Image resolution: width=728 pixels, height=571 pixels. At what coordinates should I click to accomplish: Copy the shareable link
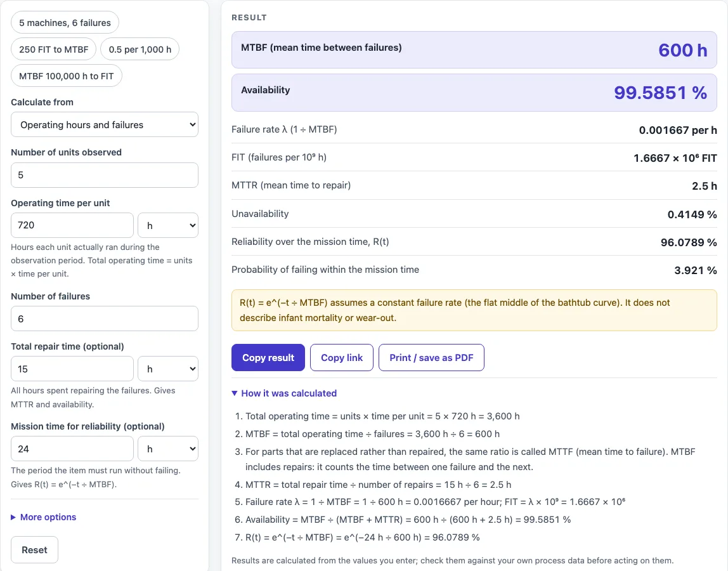[342, 358]
